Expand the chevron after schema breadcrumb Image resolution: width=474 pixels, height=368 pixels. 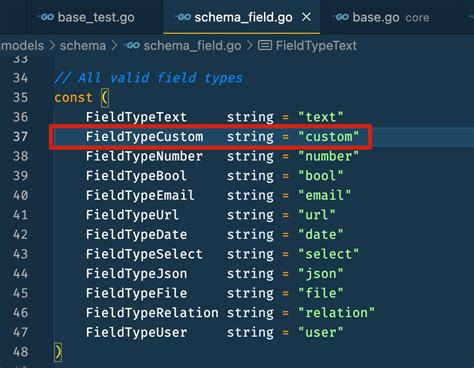click(x=115, y=45)
